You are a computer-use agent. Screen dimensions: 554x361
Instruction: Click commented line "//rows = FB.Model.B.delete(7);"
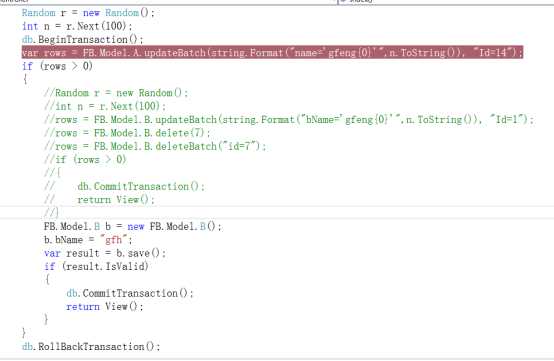[127, 133]
